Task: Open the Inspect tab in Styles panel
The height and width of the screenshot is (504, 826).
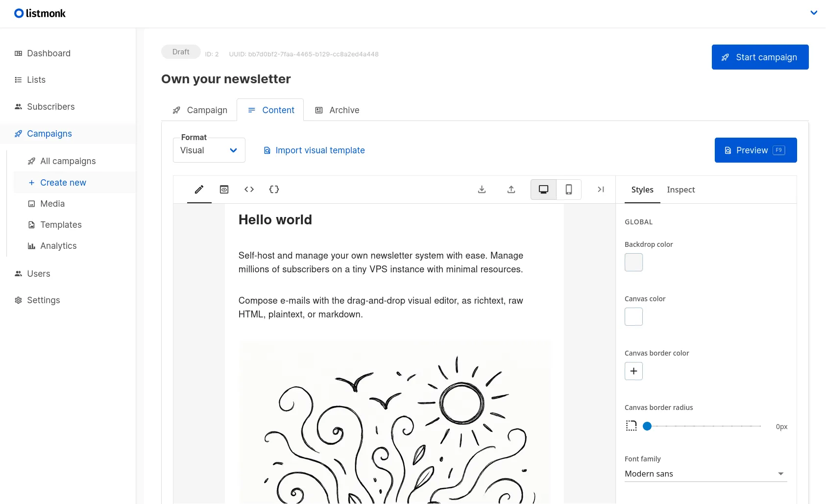Action: pyautogui.click(x=680, y=190)
